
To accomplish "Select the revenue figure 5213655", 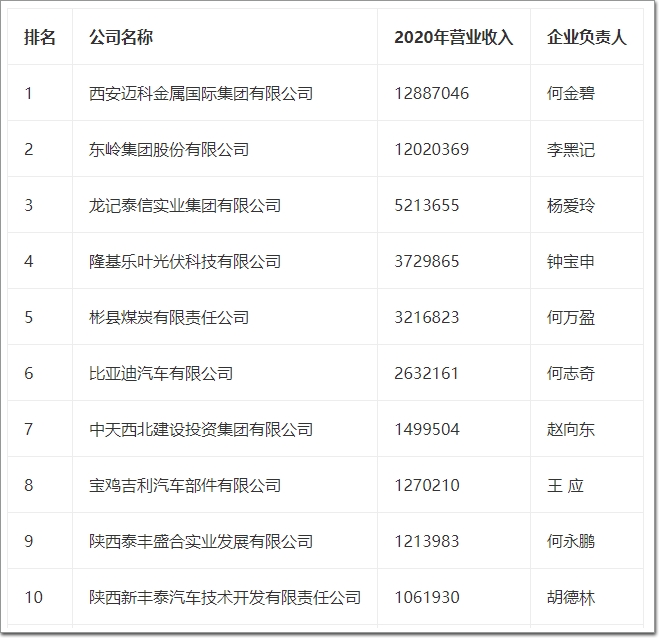I will (427, 205).
